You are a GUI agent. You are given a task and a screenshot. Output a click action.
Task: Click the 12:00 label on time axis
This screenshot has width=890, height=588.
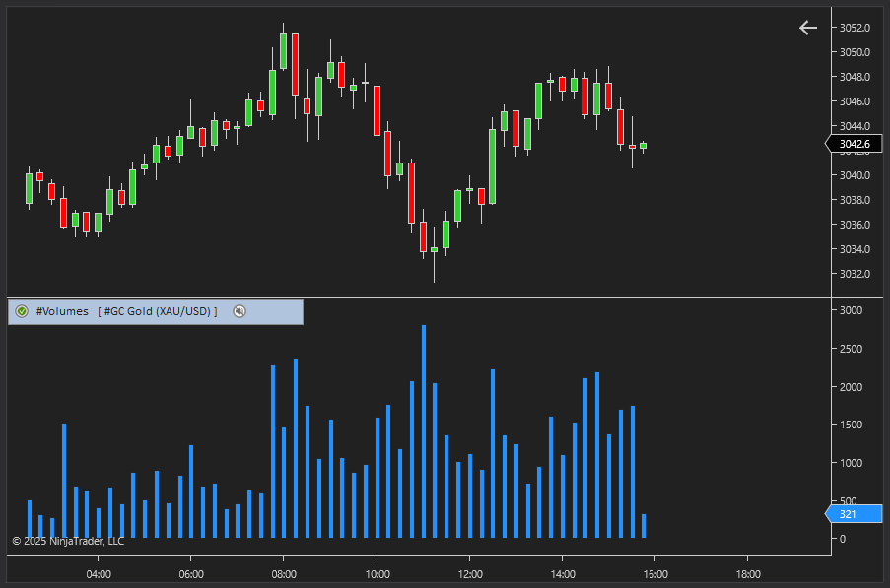(x=469, y=574)
